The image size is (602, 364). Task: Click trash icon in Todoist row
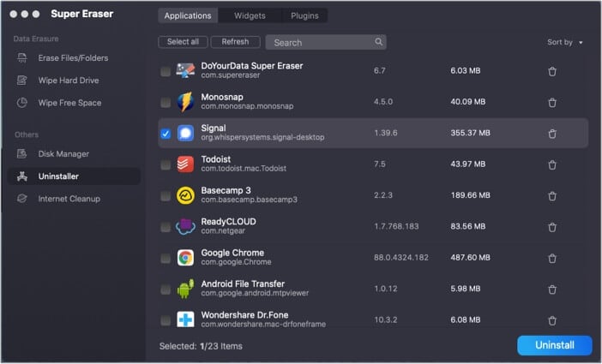coord(552,165)
